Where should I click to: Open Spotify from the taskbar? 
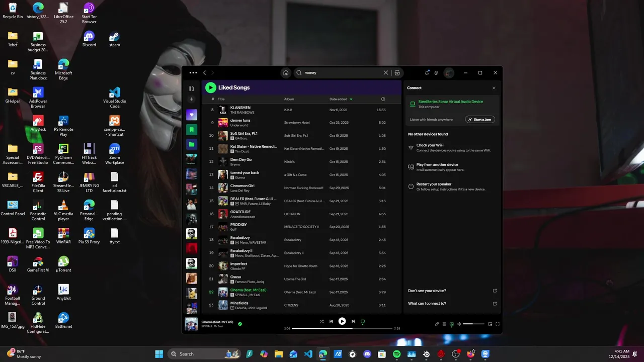pyautogui.click(x=396, y=354)
